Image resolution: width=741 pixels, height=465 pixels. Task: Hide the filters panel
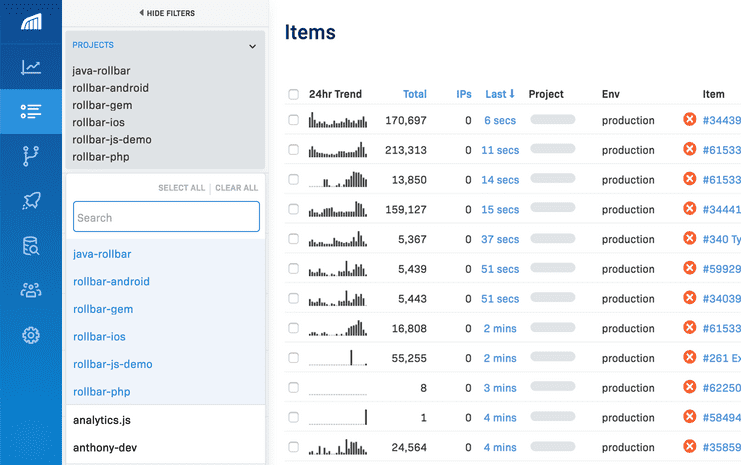(x=166, y=13)
